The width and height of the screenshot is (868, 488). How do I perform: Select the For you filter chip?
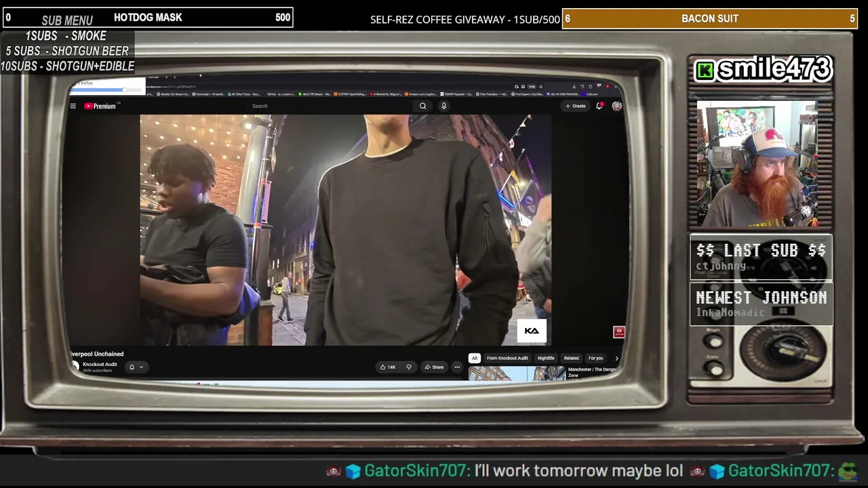596,358
